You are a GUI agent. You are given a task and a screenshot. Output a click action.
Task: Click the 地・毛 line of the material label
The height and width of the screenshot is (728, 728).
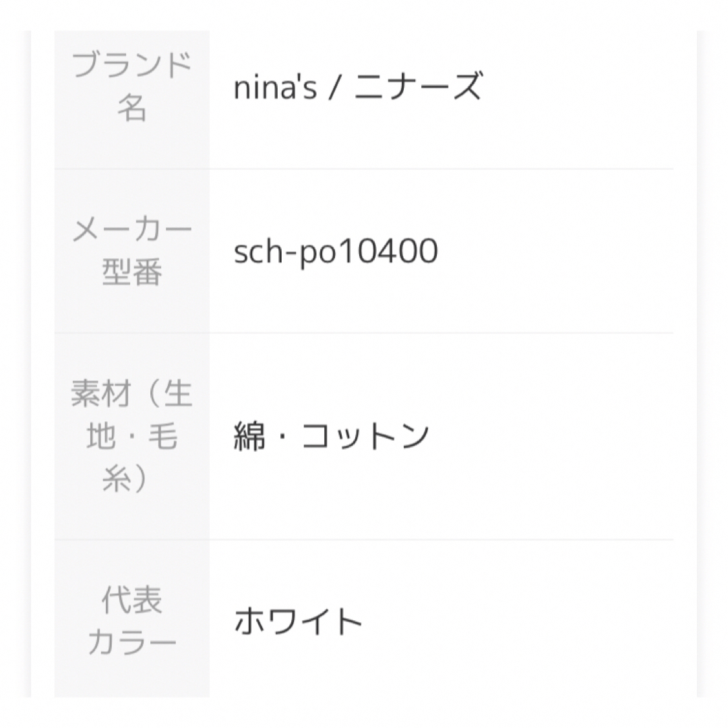[x=132, y=436]
